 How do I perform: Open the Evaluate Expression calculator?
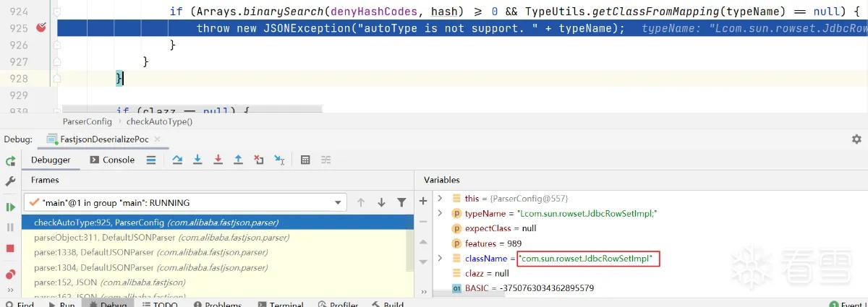305,160
